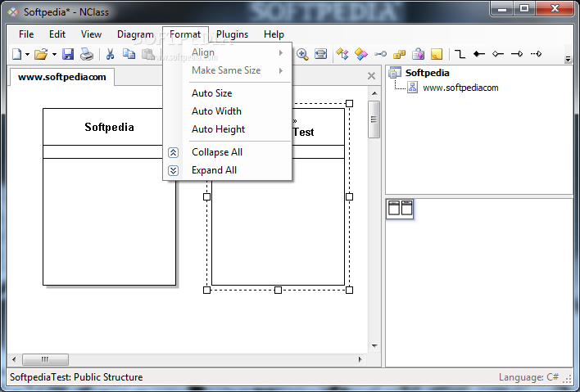Click the New document icon
The height and width of the screenshot is (392, 580).
pyautogui.click(x=17, y=54)
